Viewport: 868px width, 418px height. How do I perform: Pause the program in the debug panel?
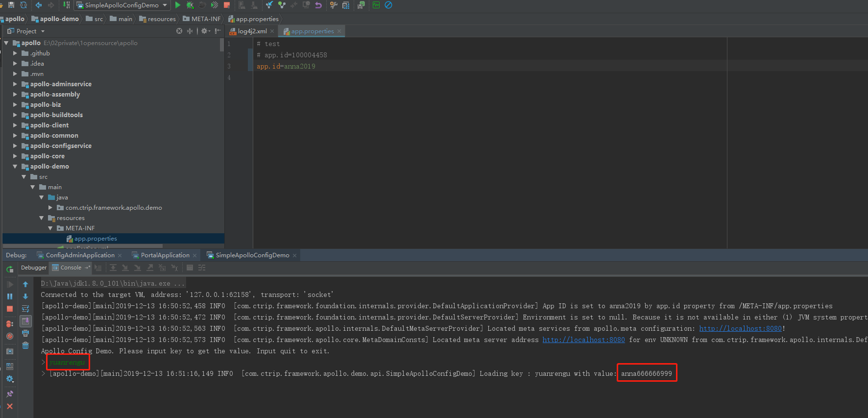(10, 296)
